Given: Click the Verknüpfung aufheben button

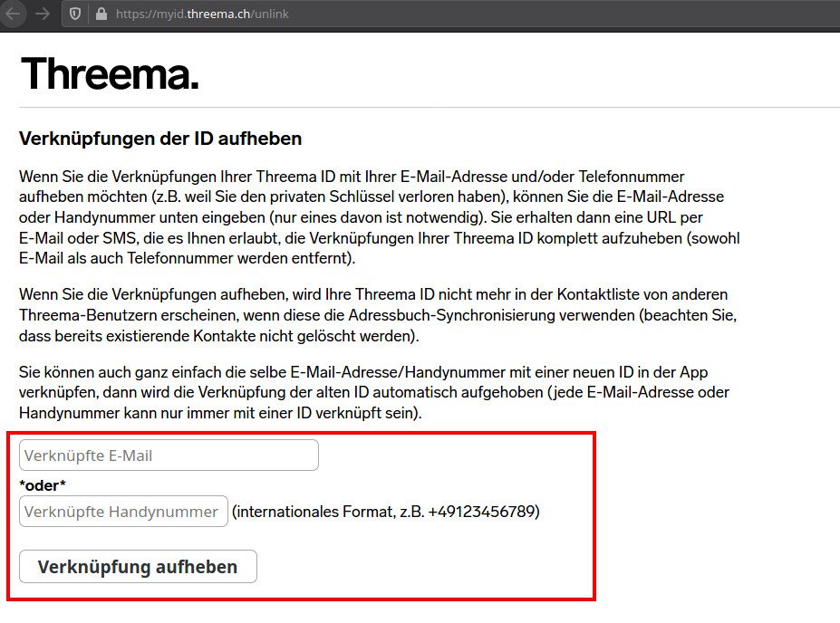Looking at the screenshot, I should coord(138,567).
